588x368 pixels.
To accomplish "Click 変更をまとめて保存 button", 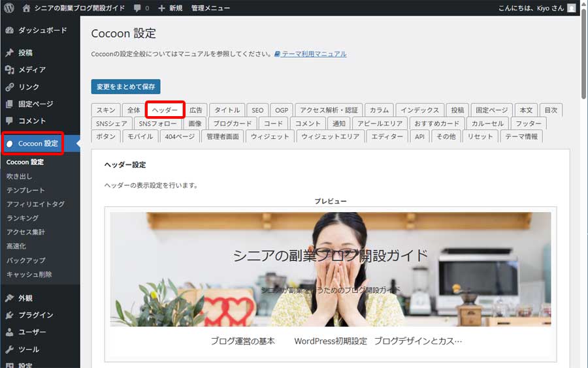I will click(125, 86).
